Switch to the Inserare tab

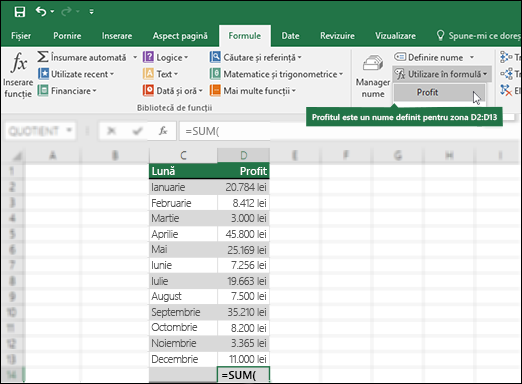(x=117, y=36)
